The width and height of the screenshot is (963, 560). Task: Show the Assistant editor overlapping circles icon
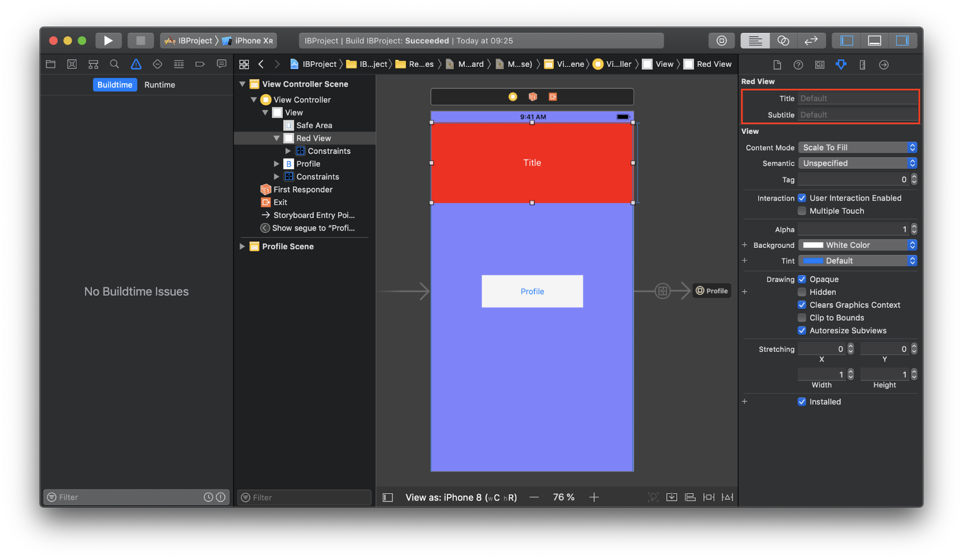783,40
